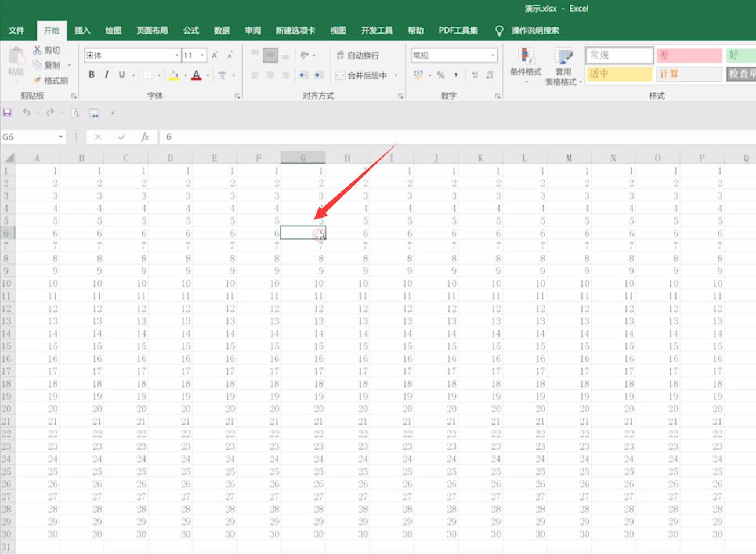The height and width of the screenshot is (554, 756).
Task: Toggle Underline formatting
Action: coord(121,75)
